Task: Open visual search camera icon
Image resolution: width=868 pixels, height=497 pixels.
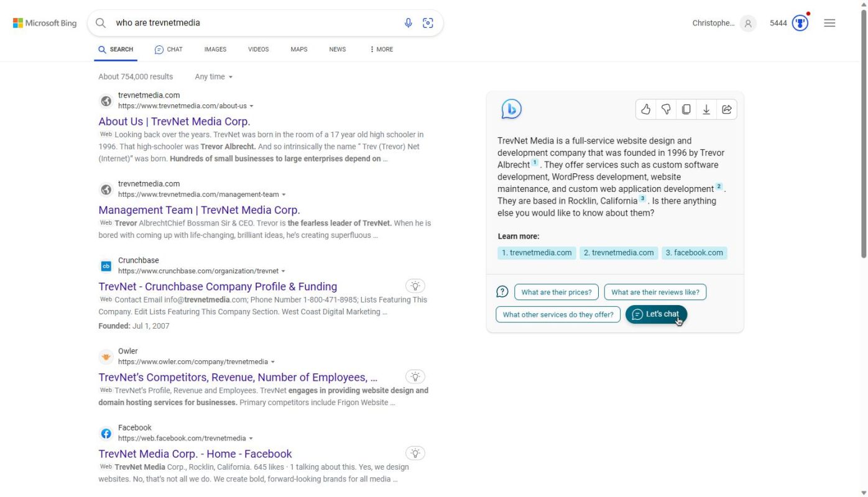Action: 428,23
